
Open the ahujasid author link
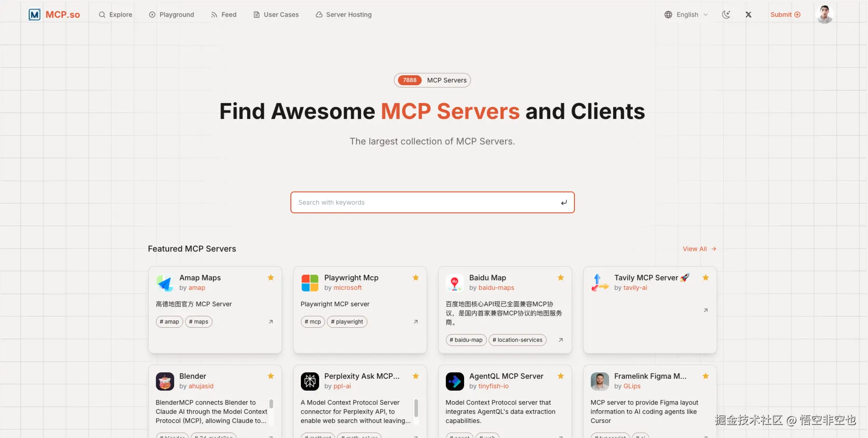(x=201, y=386)
